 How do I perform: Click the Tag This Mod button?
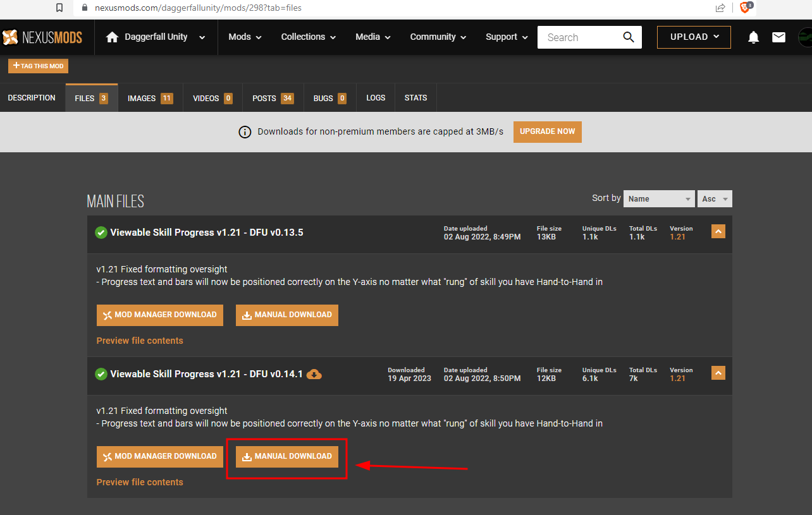(38, 66)
